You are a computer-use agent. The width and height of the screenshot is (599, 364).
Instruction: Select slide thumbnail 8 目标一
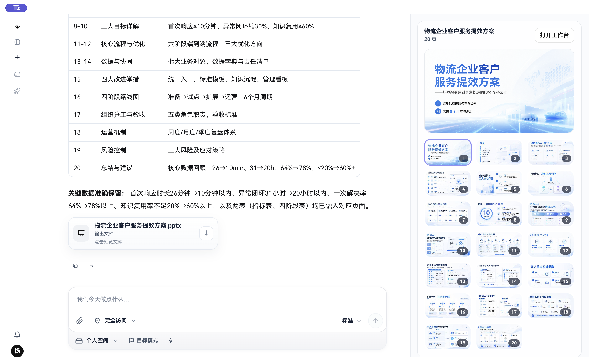pyautogui.click(x=499, y=213)
